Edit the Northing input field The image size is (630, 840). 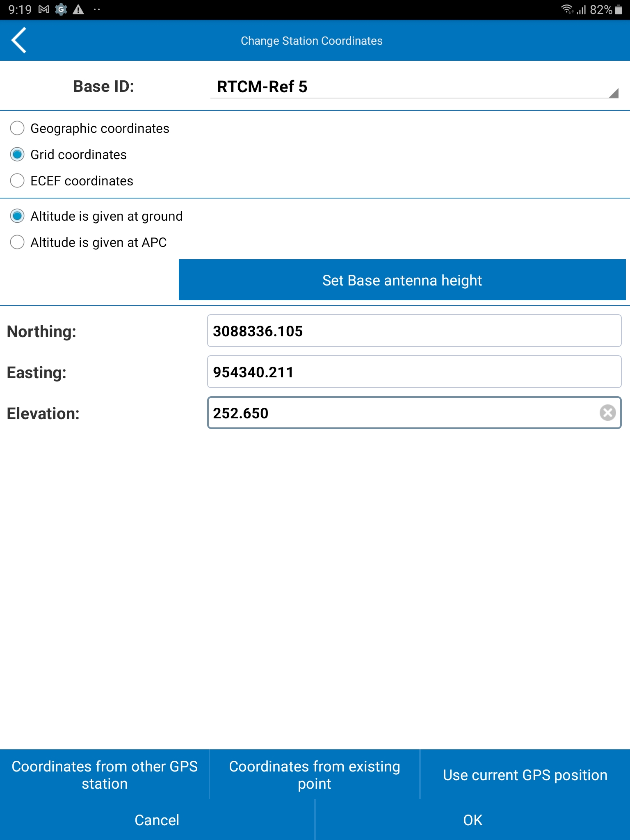click(x=414, y=331)
